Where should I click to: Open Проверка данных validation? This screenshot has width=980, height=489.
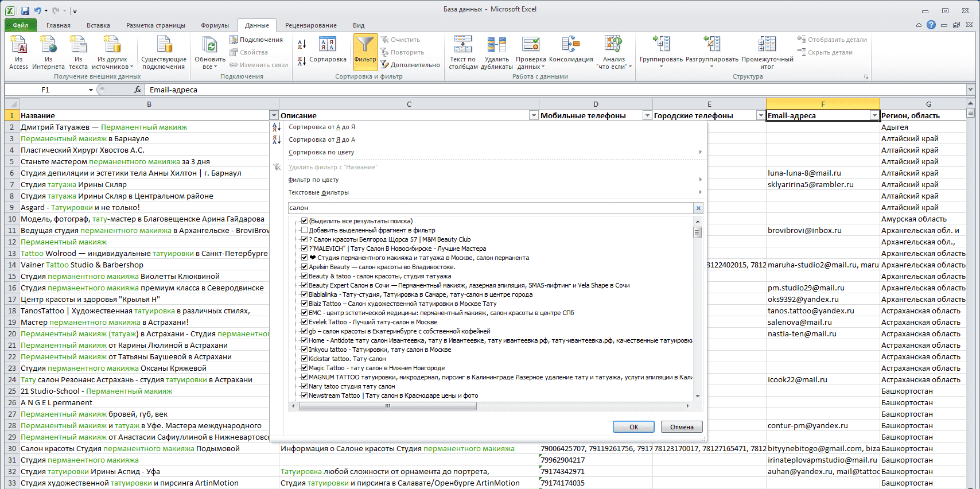[x=531, y=52]
